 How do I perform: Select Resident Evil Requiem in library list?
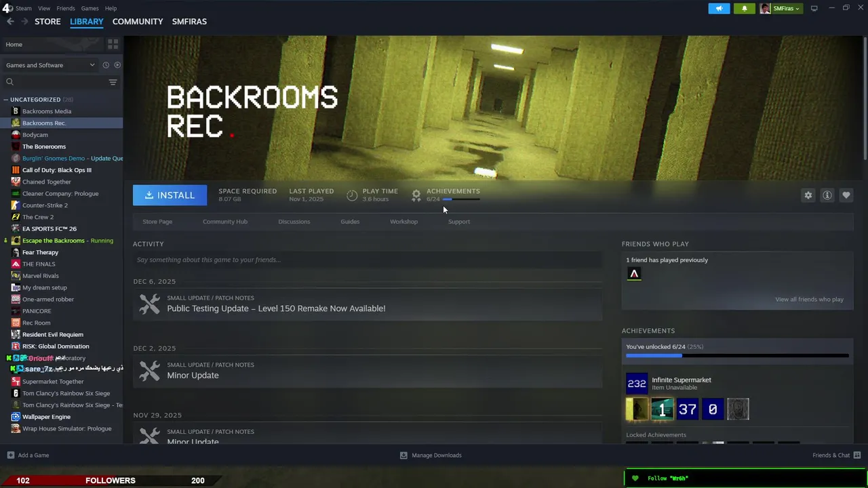click(x=53, y=335)
